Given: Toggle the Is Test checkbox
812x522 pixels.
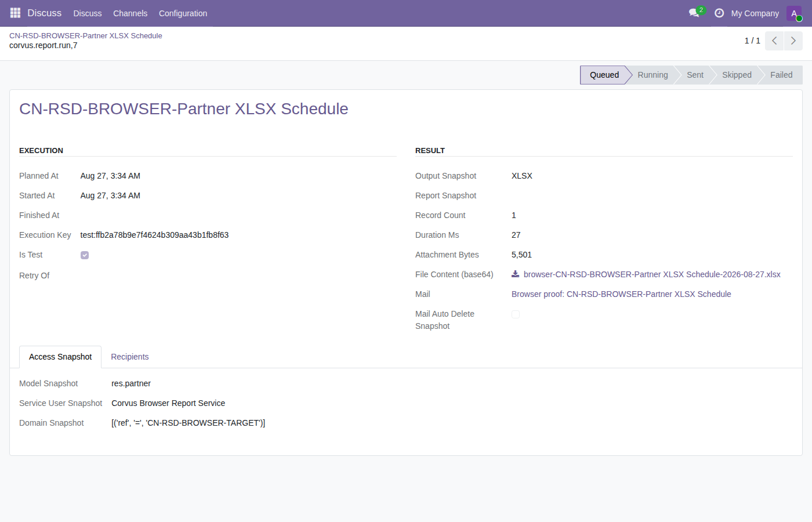Looking at the screenshot, I should click(x=85, y=255).
